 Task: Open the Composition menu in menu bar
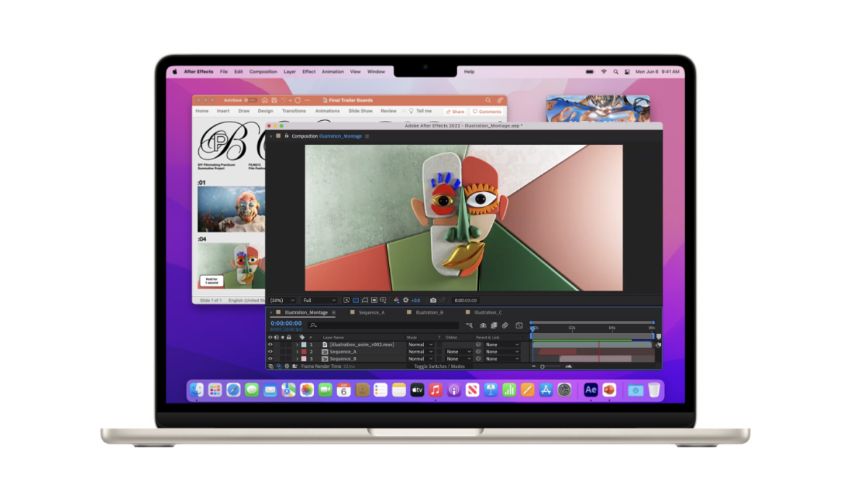pyautogui.click(x=263, y=72)
